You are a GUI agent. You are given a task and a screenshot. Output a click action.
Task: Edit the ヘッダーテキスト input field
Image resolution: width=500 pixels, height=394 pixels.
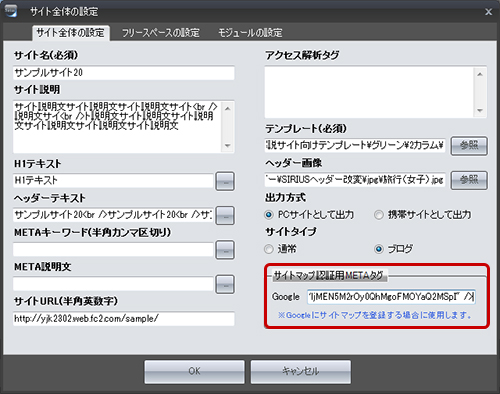click(x=113, y=215)
